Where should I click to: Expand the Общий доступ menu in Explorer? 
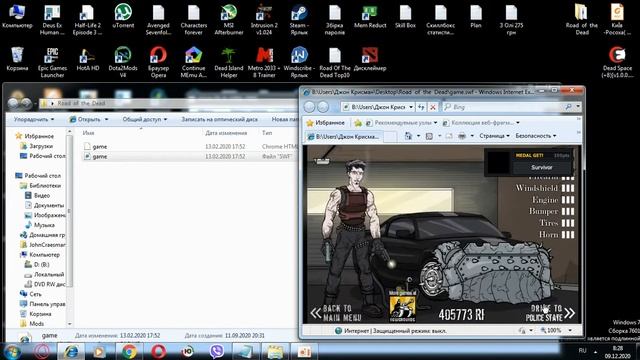pos(144,120)
